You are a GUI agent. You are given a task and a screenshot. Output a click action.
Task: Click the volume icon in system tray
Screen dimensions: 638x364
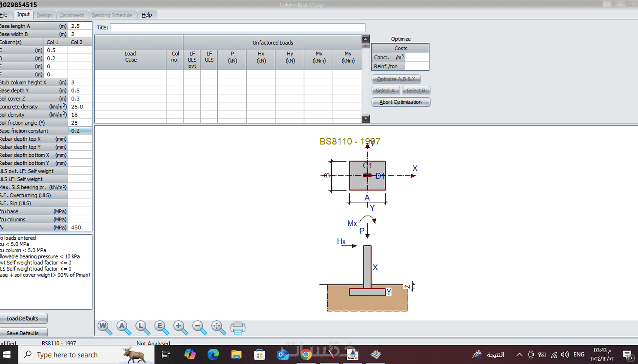click(565, 355)
